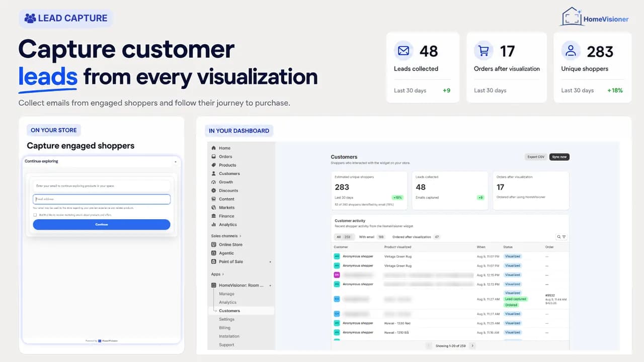Select the Markets globe icon
The width and height of the screenshot is (644, 362).
(214, 208)
